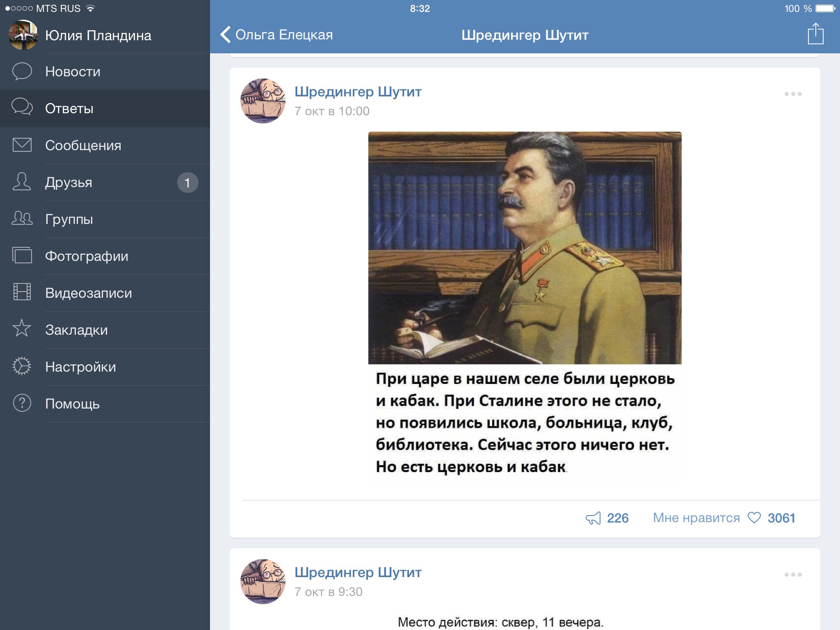Image resolution: width=840 pixels, height=630 pixels.
Task: Tap the Ольга Елецкая back label
Action: click(284, 35)
